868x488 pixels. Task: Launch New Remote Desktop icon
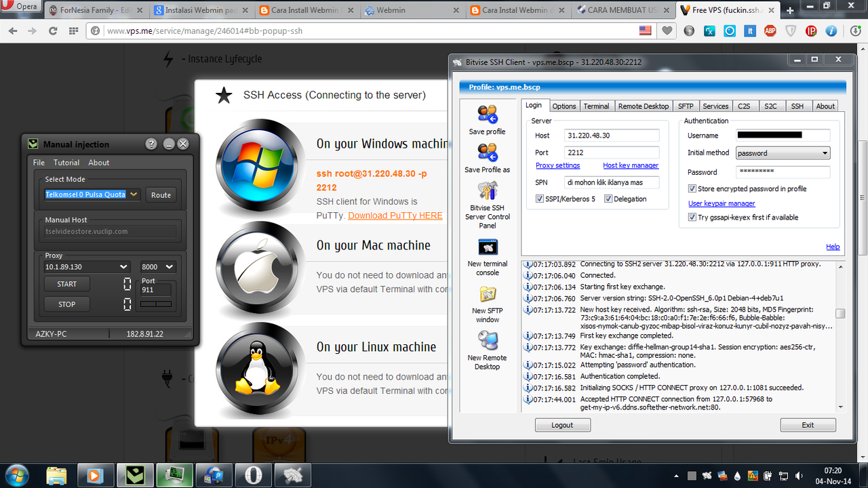pyautogui.click(x=488, y=341)
